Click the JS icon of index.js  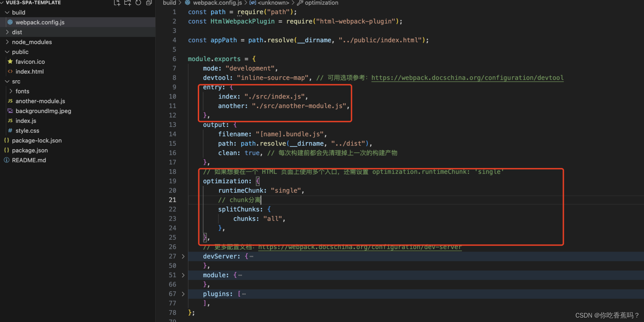[10, 120]
